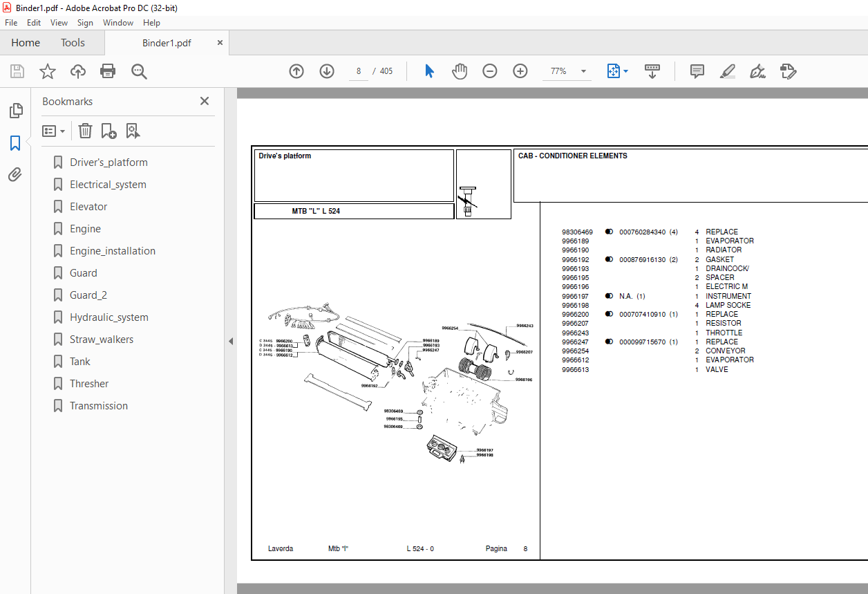Jump to the Engine_installation bookmark

(113, 251)
